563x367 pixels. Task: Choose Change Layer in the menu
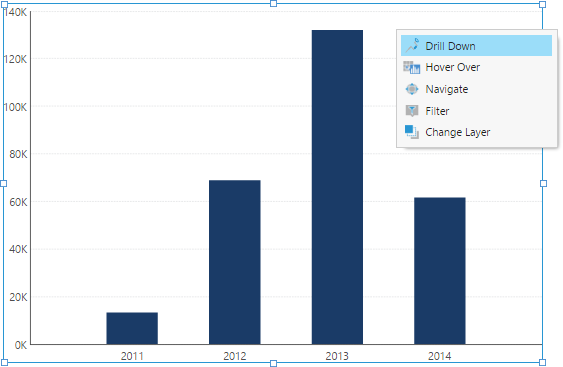point(476,132)
